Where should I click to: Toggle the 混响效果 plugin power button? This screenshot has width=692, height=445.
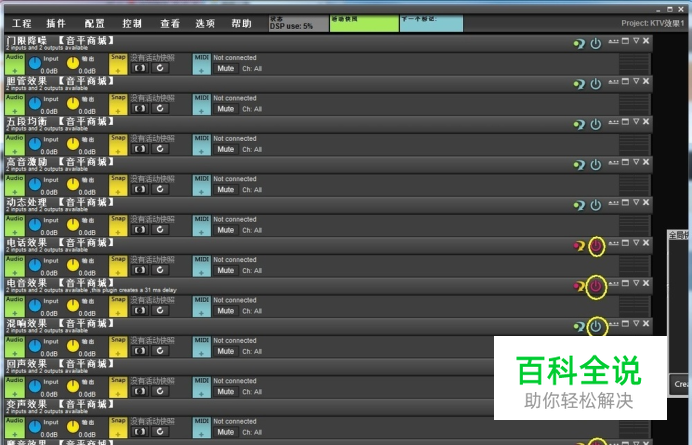point(596,327)
